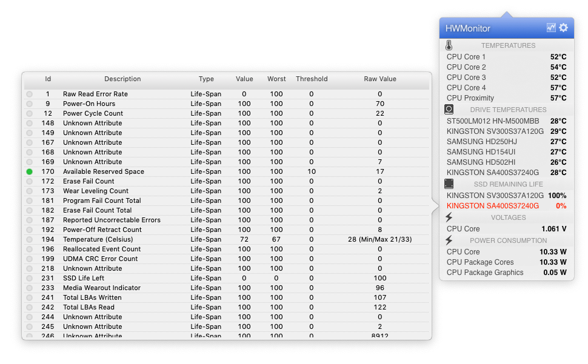Open HWMonitor settings gear icon

(x=563, y=28)
